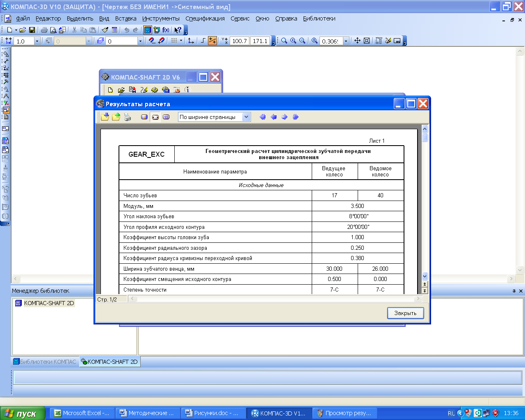Click the results report vertical scrollbar thumb
525x420 pixels.
click(x=425, y=137)
